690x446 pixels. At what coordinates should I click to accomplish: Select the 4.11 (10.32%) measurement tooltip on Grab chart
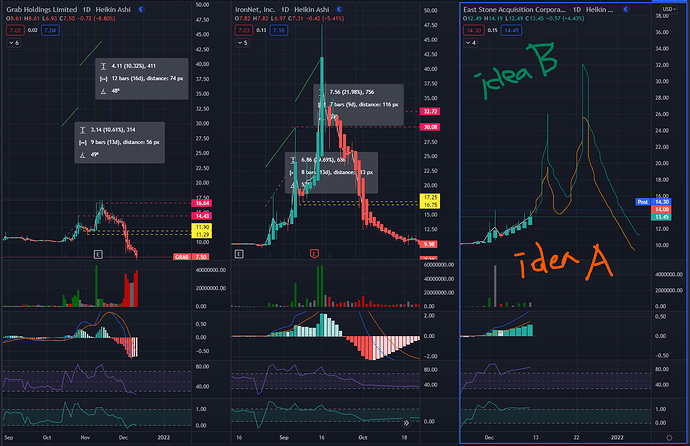[142, 79]
